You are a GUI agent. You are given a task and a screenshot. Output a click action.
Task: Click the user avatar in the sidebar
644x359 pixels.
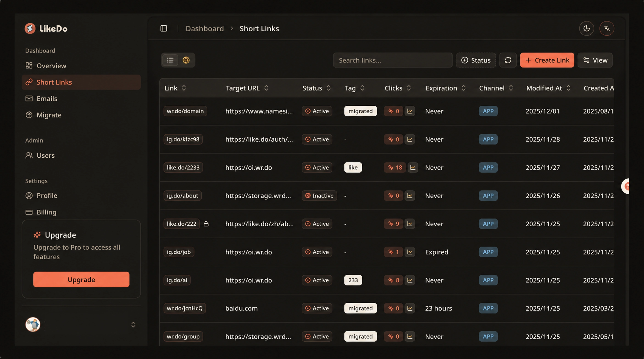(33, 325)
